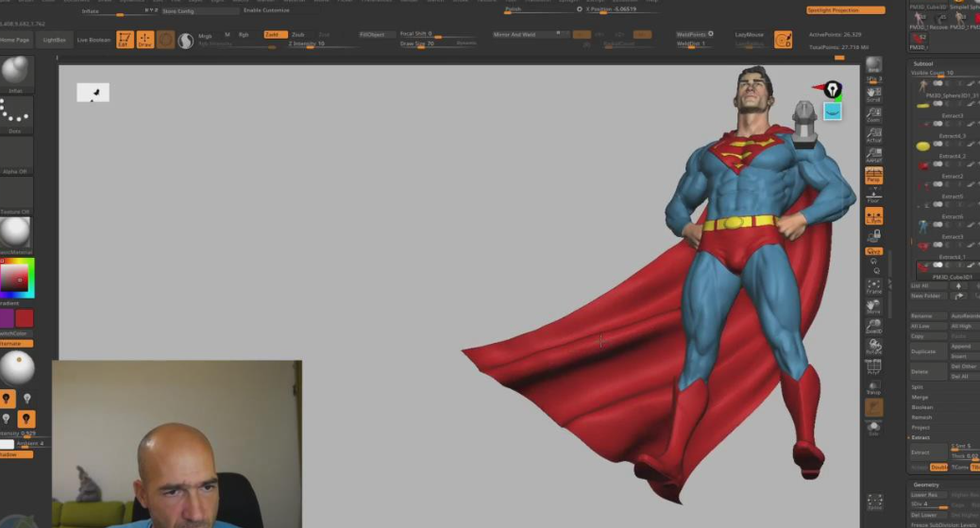Open the Alpha Off selector
The height and width of the screenshot is (528, 980).
coord(16,156)
